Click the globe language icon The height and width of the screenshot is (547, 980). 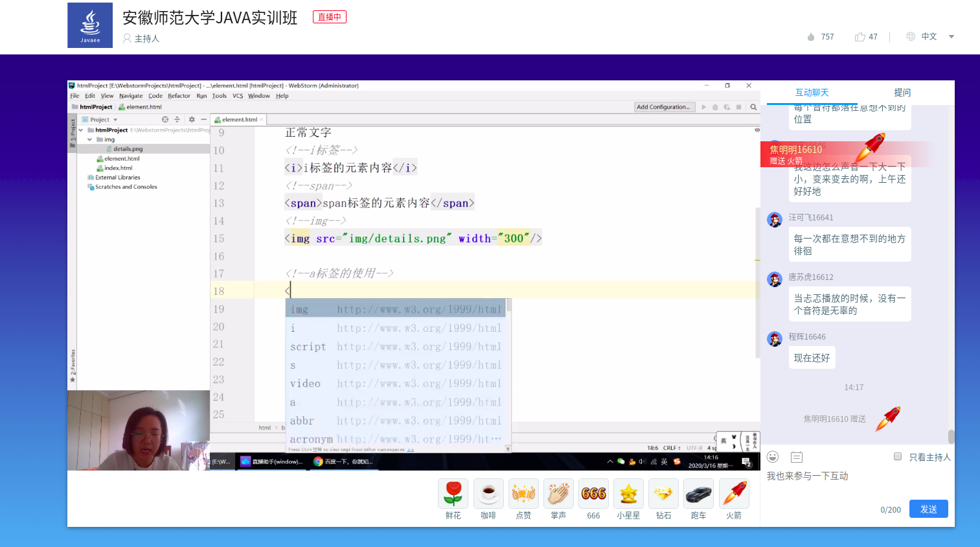tap(911, 37)
